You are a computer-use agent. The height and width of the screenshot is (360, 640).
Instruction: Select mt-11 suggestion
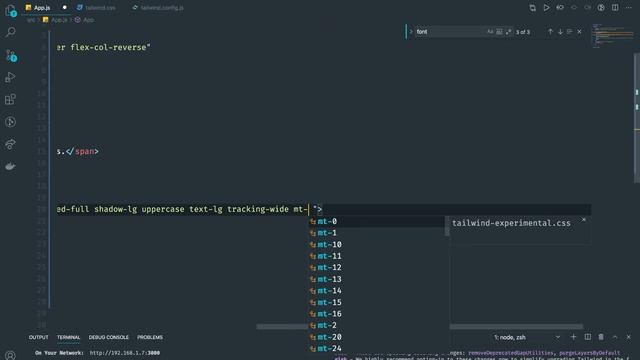click(x=377, y=256)
